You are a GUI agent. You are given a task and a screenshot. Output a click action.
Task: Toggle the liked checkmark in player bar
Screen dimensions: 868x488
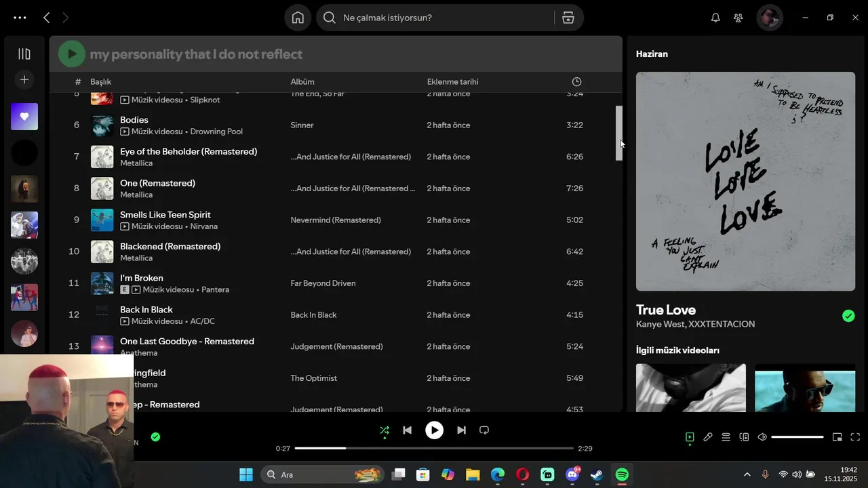click(x=155, y=437)
